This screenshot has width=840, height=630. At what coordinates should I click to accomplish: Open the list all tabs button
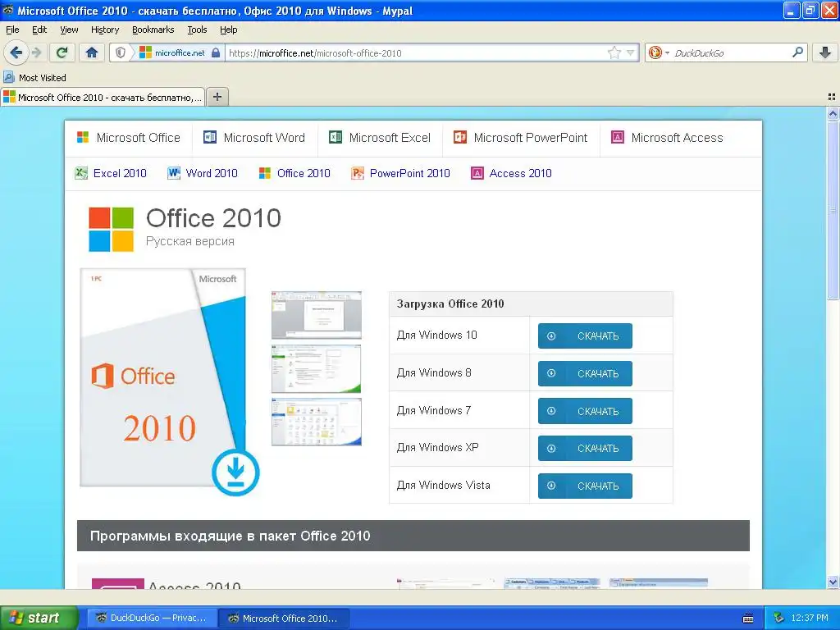tap(832, 97)
